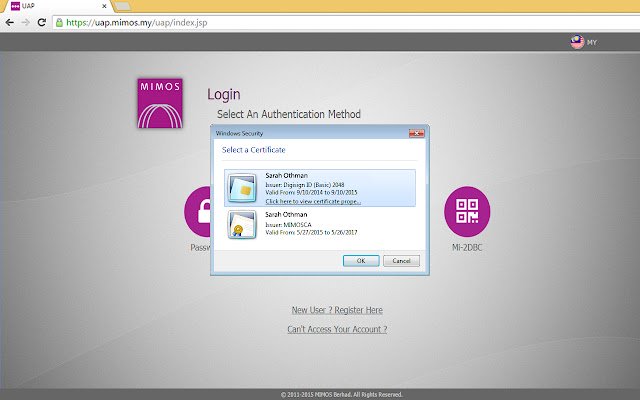The width and height of the screenshot is (640, 400).
Task: Close the Windows Security dialog
Action: click(x=416, y=133)
